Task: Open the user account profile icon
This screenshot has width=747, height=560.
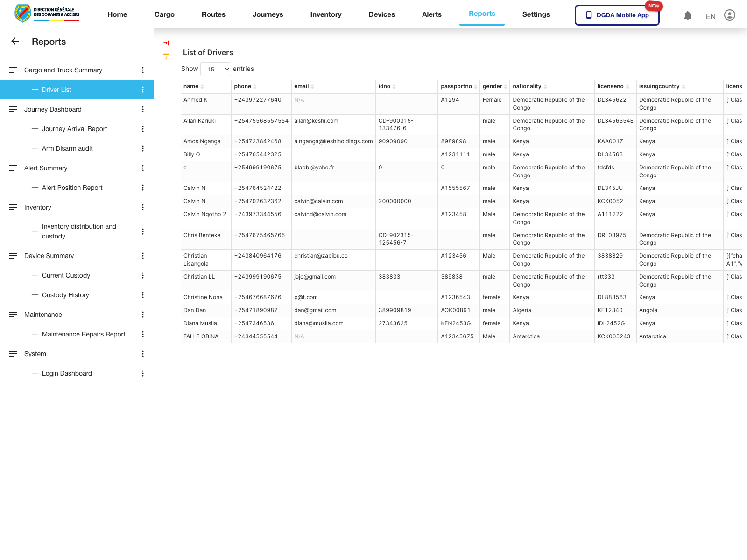Action: point(729,15)
